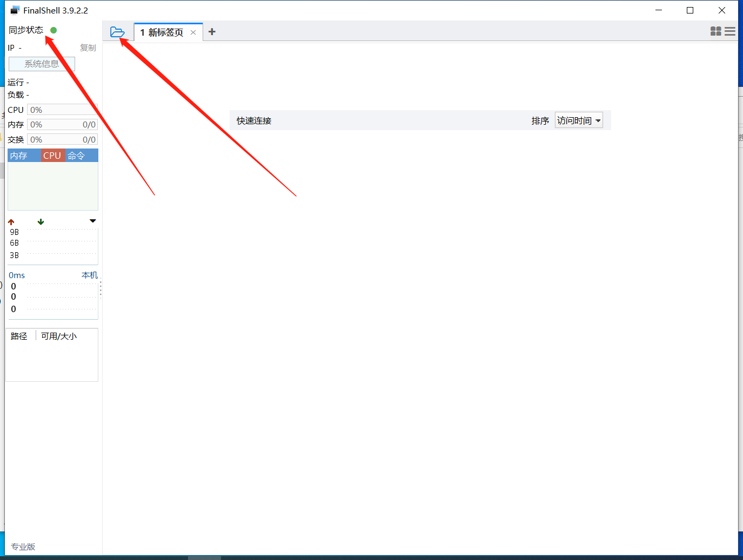
Task: Switch to list view using the lines icon
Action: [x=730, y=31]
